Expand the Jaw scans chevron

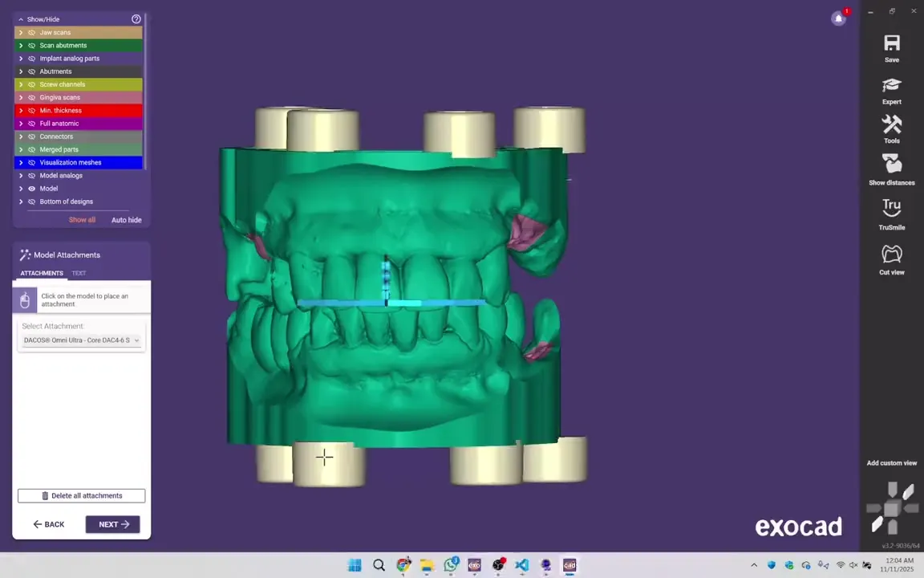pyautogui.click(x=21, y=32)
